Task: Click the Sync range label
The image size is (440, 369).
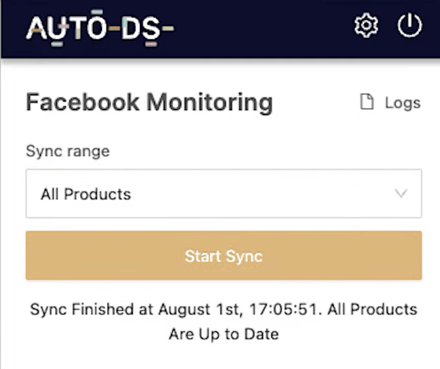Action: (68, 151)
